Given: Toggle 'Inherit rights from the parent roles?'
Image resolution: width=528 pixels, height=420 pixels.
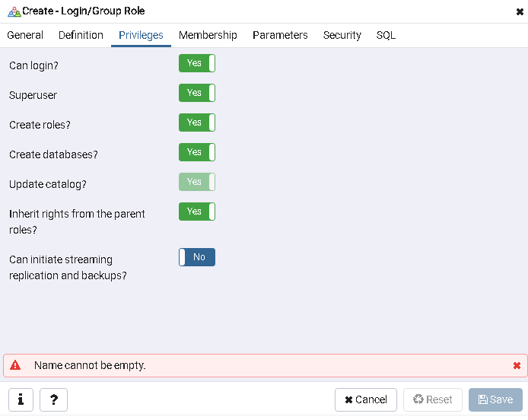Looking at the screenshot, I should pyautogui.click(x=197, y=212).
